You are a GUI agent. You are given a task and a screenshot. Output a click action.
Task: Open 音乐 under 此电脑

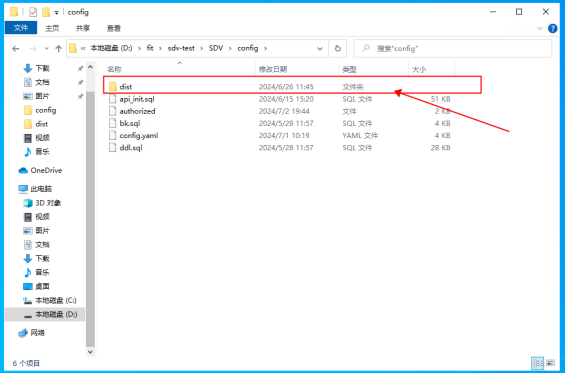[x=43, y=272]
